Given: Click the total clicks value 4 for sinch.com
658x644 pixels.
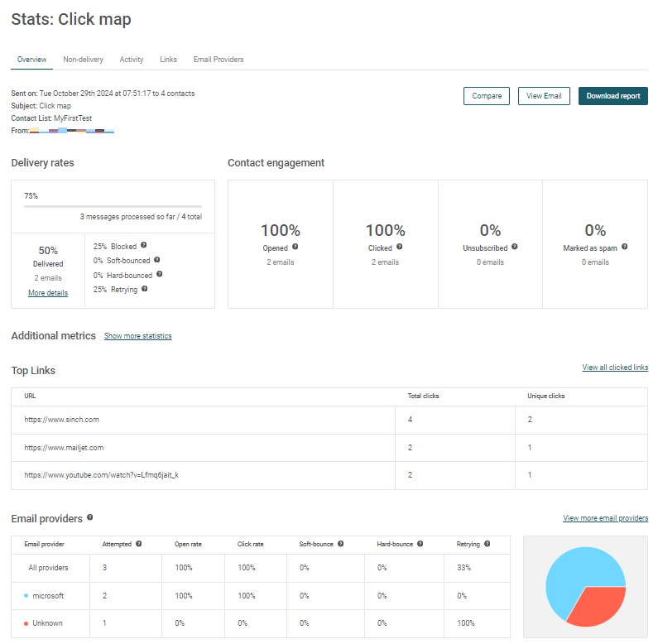Looking at the screenshot, I should [410, 420].
